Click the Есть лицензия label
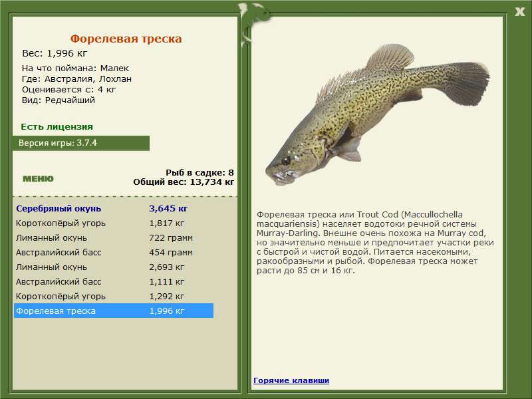This screenshot has height=399, width=532. tap(57, 127)
